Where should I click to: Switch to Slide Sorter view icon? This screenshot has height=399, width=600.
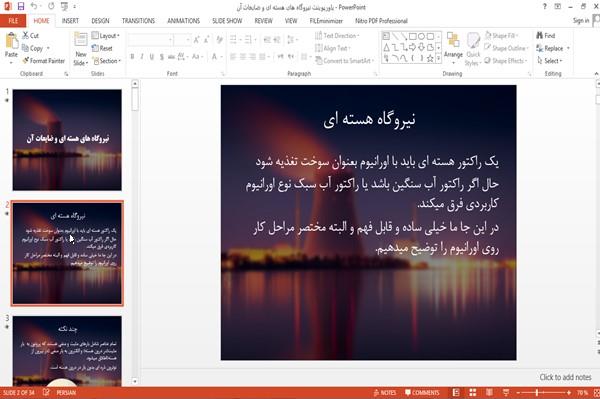click(473, 393)
